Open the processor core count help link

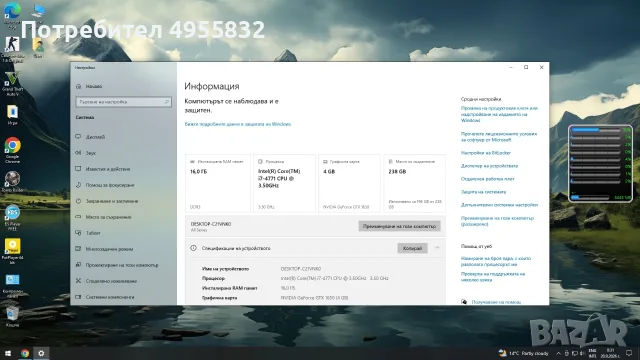[x=496, y=261]
